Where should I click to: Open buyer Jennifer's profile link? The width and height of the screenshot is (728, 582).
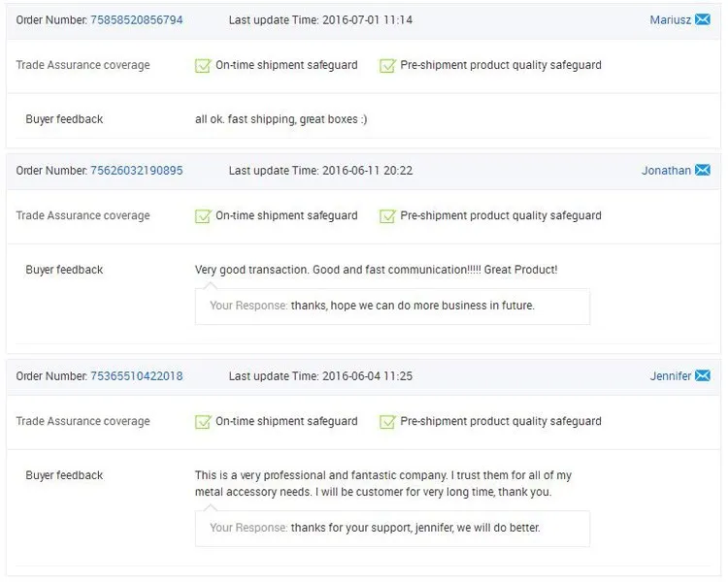pos(671,376)
